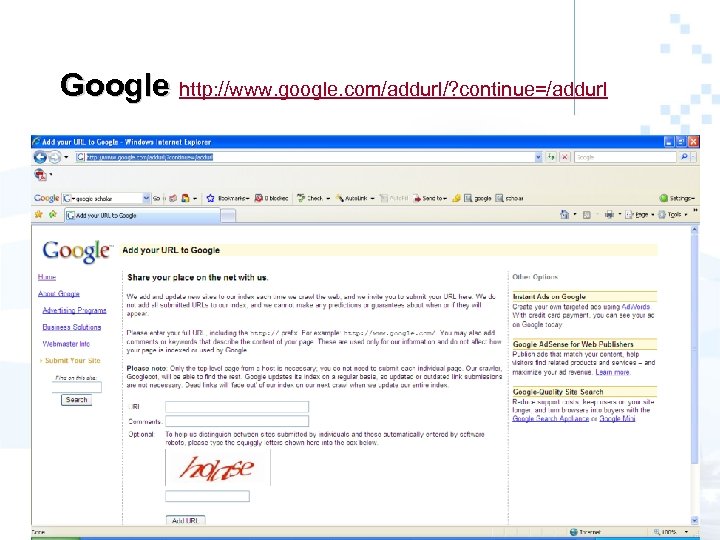Screen dimensions: 720x540
Task: Click the 'scholar' find word button
Action: click(x=509, y=198)
